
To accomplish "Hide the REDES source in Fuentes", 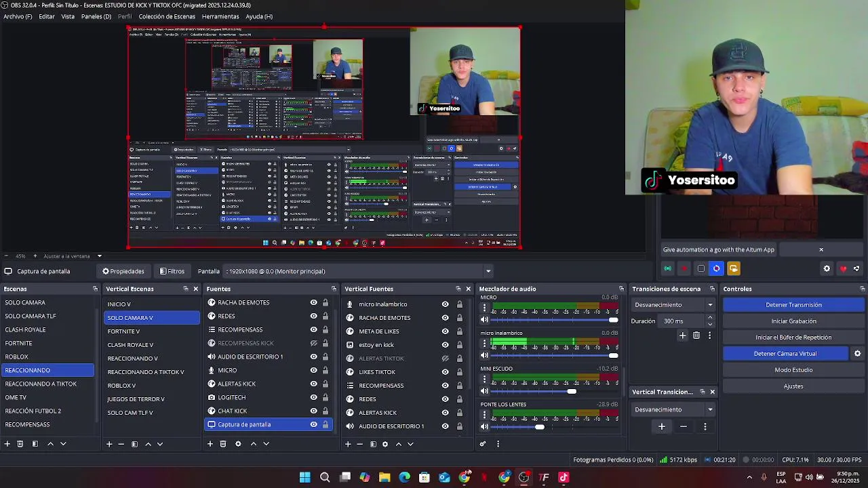I will click(x=313, y=316).
